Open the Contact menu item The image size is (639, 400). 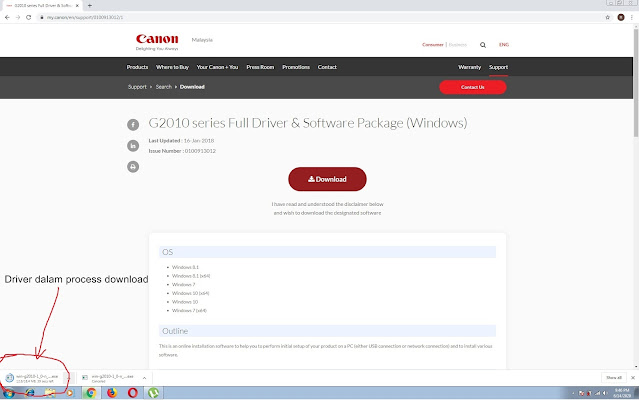pyautogui.click(x=327, y=67)
